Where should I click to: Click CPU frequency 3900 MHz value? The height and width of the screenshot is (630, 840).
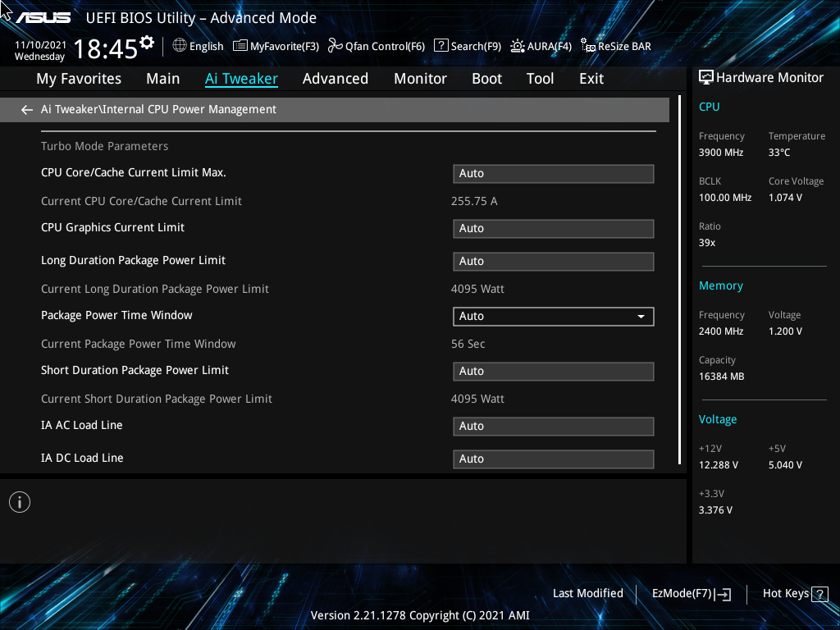721,153
